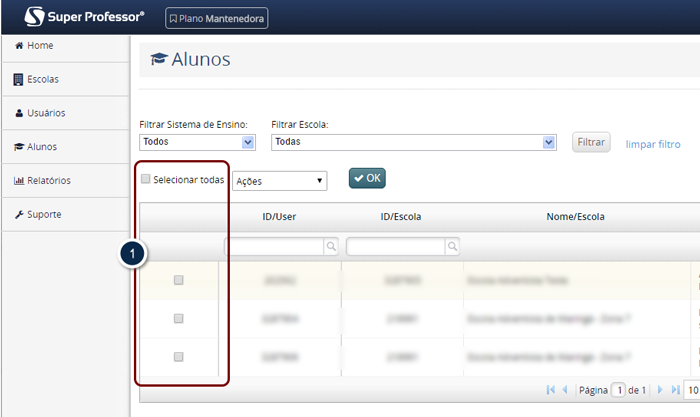Viewport: 700px width, 417px height.
Task: Click the search icon in ID/Escola filter
Action: [x=452, y=245]
